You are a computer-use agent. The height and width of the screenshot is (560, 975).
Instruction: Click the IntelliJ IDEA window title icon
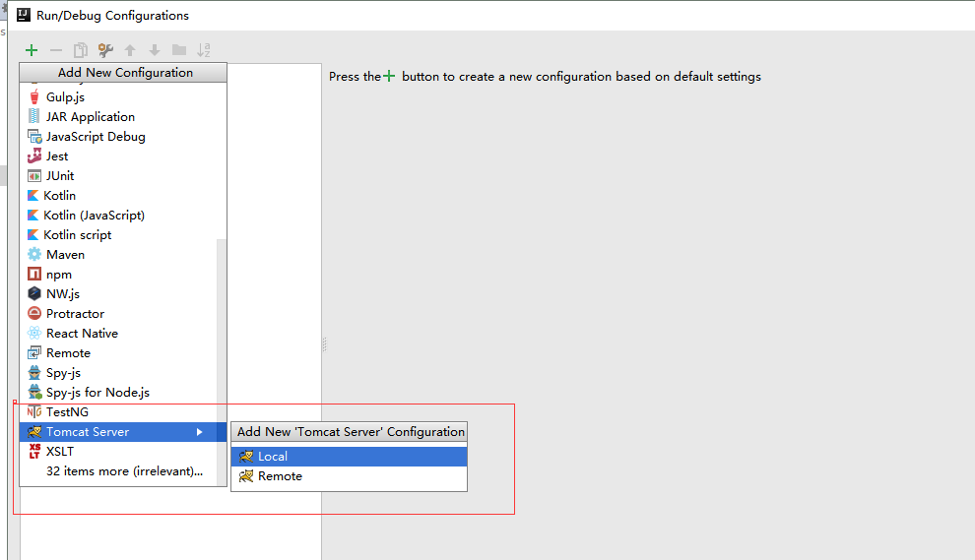point(23,15)
